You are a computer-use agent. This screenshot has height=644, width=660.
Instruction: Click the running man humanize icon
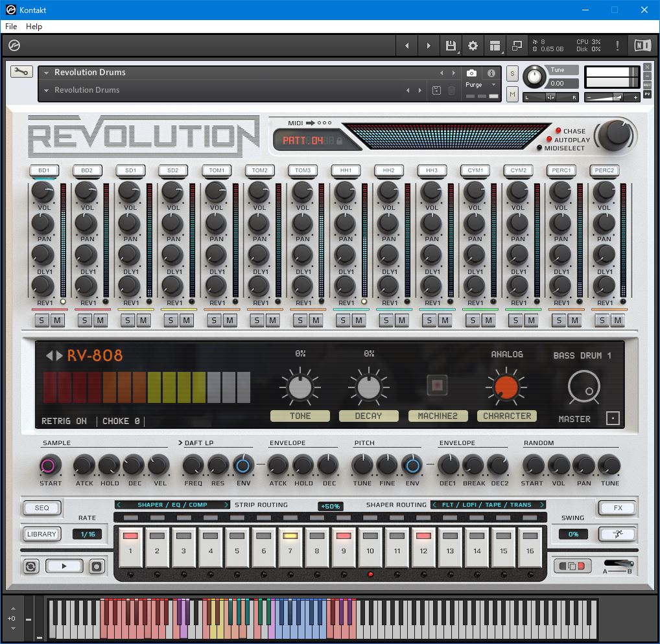point(617,535)
